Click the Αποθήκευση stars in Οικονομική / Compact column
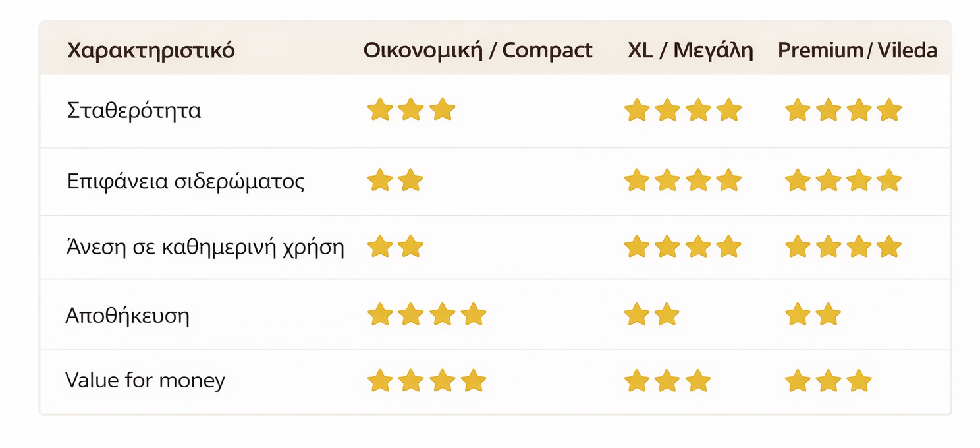Screen dimensions: 980x448 tap(426, 315)
